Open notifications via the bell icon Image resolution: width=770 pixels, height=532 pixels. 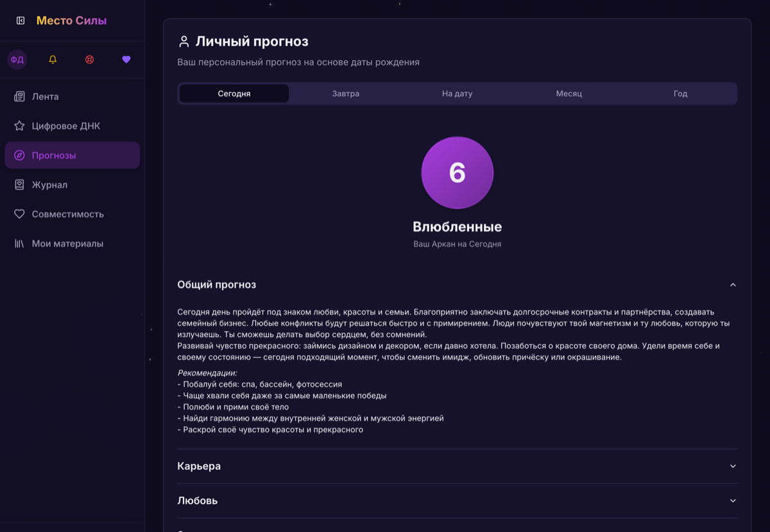coord(53,60)
